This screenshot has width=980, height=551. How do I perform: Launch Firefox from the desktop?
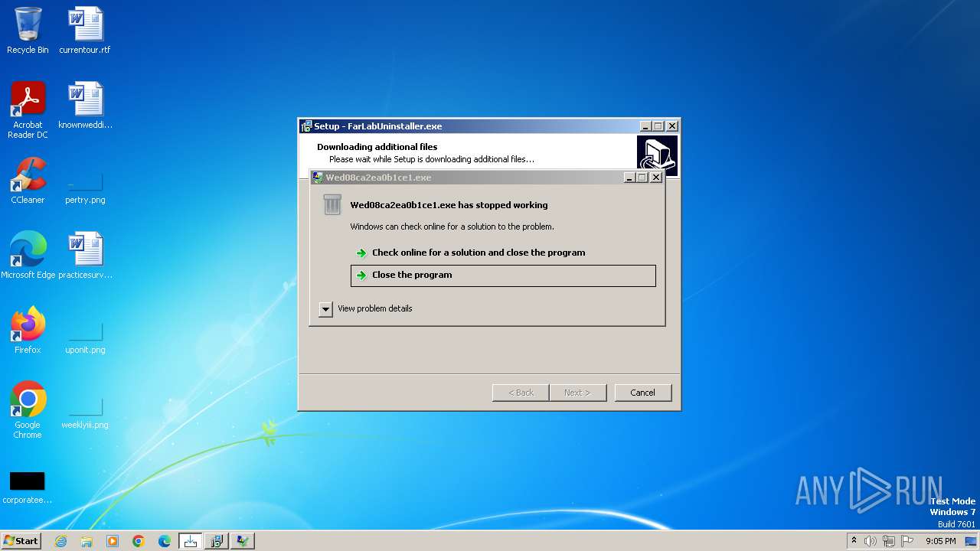coord(28,330)
